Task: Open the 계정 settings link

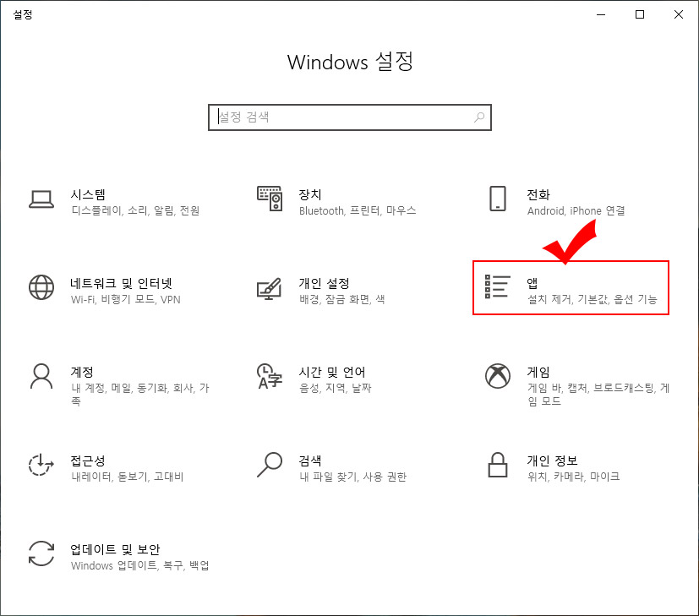Action: tap(82, 372)
